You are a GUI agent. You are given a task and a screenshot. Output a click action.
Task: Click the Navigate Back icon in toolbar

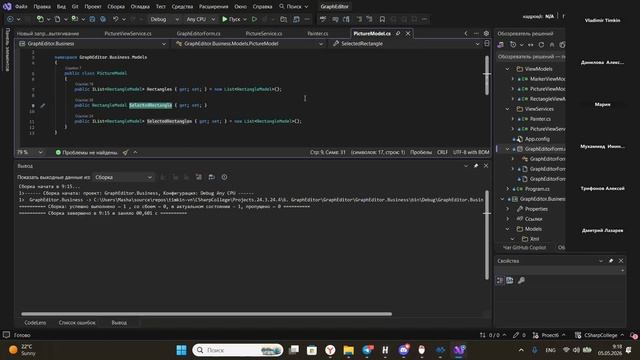(x=11, y=19)
